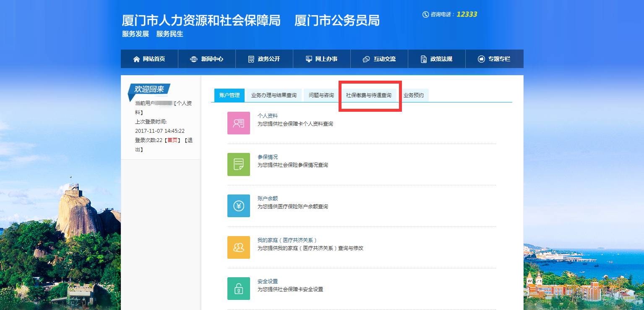644x310 pixels.
Task: Click the chat bubble icon beside 互动交流
Action: point(366,59)
